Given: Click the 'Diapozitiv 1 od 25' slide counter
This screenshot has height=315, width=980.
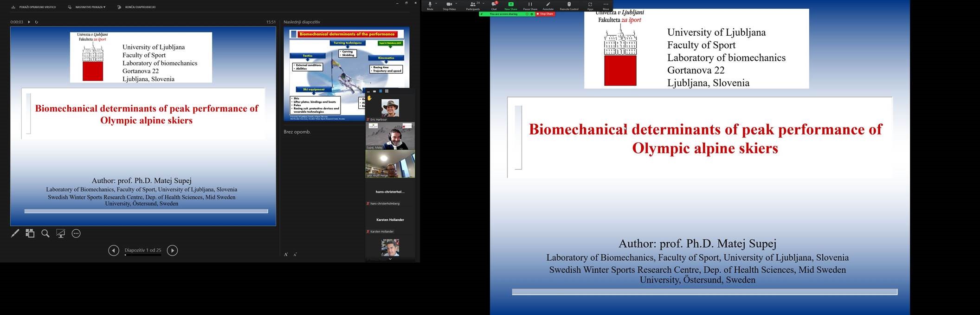Looking at the screenshot, I should coord(143,250).
